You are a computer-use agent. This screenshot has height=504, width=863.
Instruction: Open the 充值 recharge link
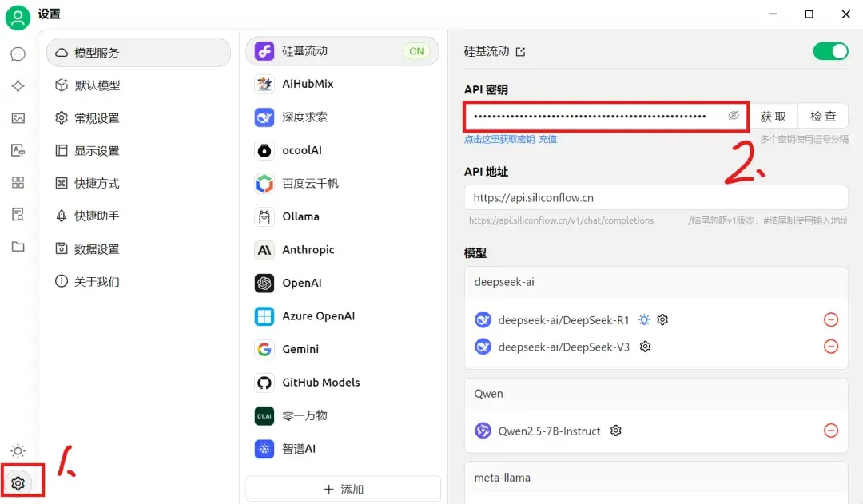point(547,139)
